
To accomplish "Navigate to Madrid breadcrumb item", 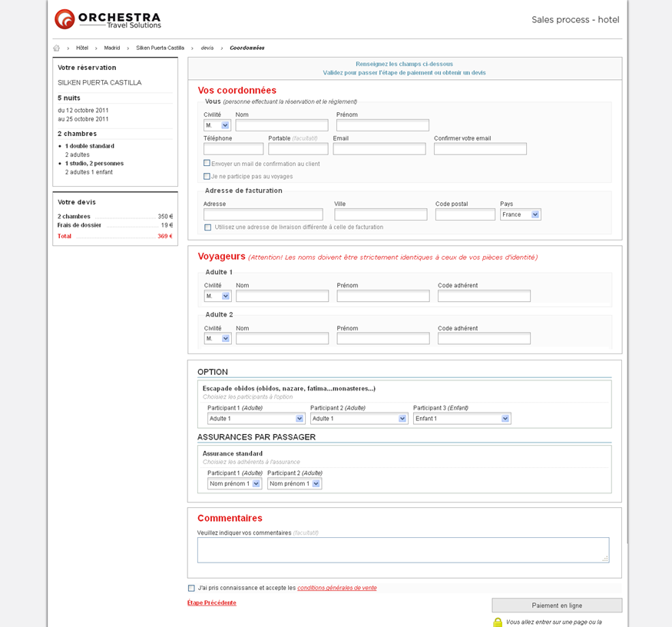I will coord(112,48).
